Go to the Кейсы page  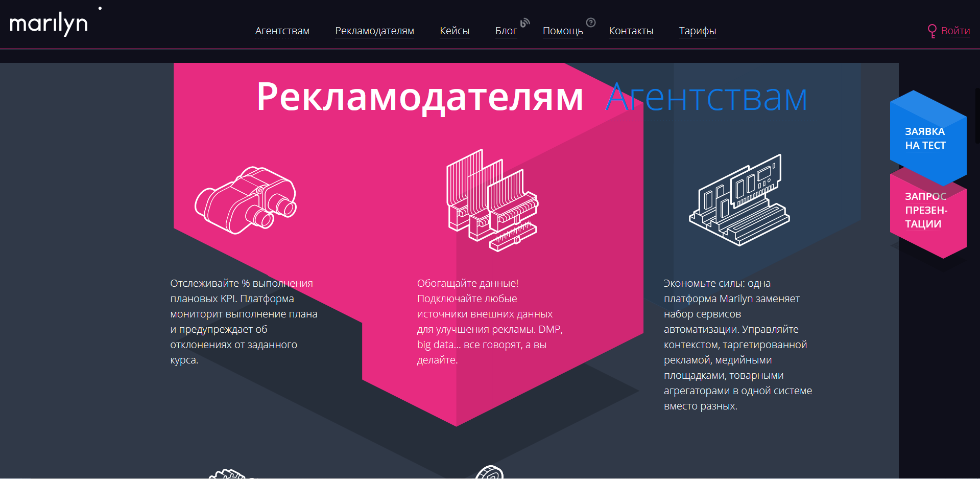click(x=455, y=31)
